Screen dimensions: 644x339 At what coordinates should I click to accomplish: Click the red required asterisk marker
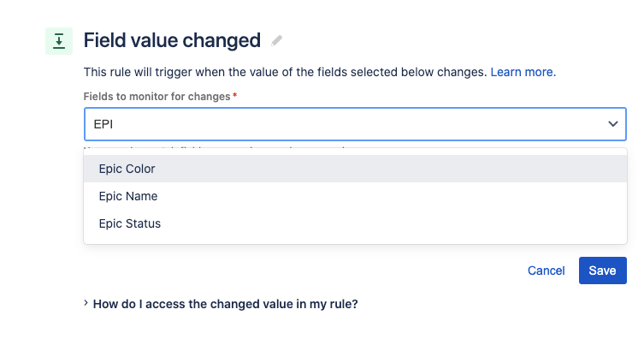(x=235, y=95)
